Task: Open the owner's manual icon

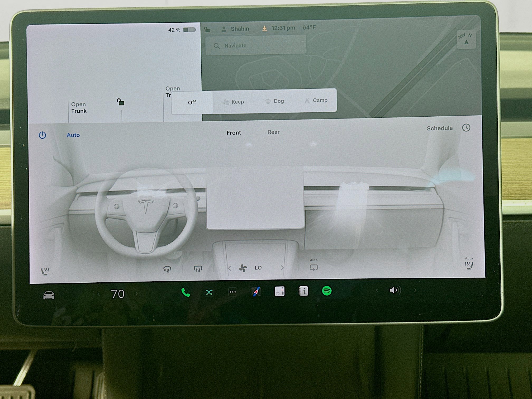Action: pos(303,291)
